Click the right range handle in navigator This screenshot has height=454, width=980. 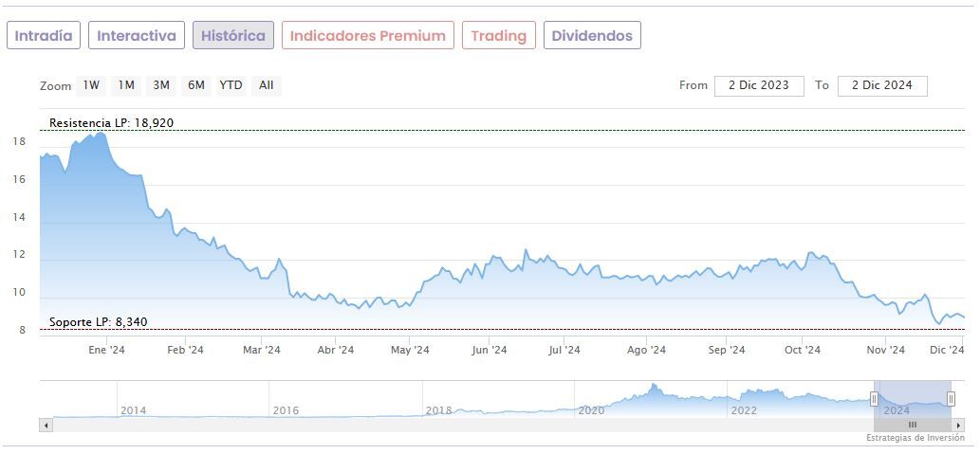pos(951,399)
